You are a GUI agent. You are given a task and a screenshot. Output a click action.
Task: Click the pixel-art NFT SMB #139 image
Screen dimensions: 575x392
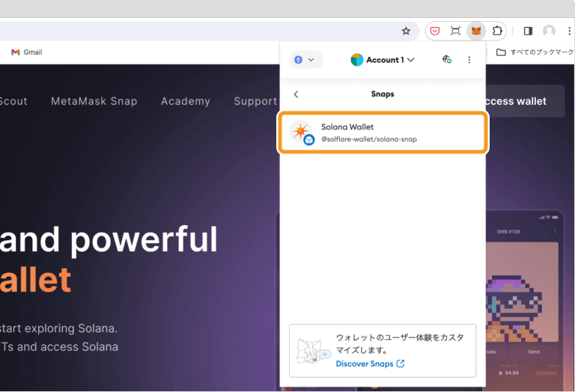click(522, 292)
